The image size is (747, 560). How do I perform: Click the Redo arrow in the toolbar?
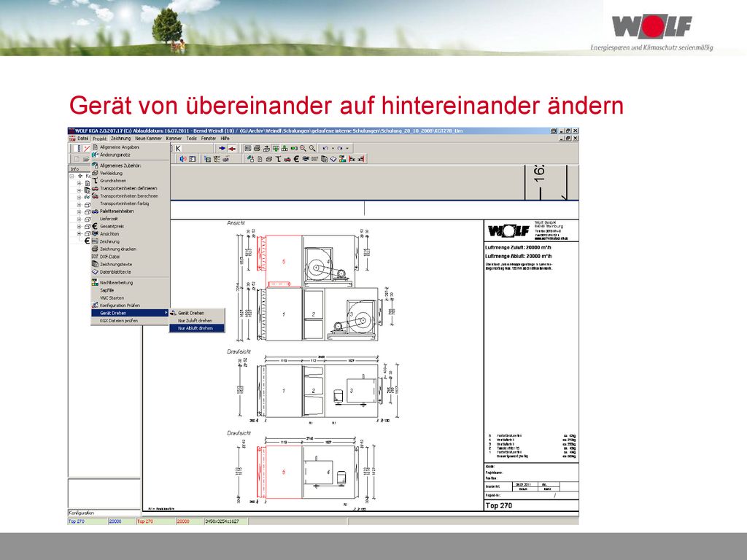click(340, 149)
